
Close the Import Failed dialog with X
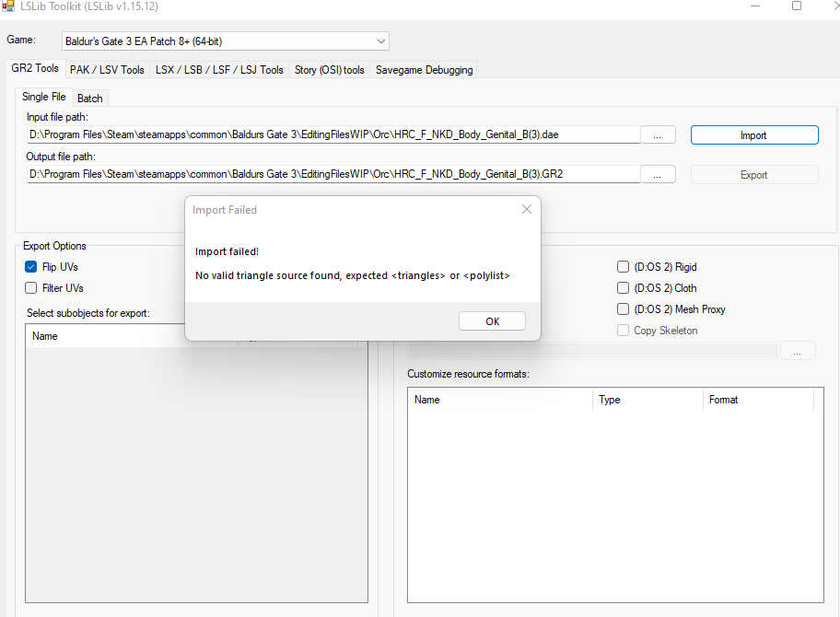(x=527, y=209)
